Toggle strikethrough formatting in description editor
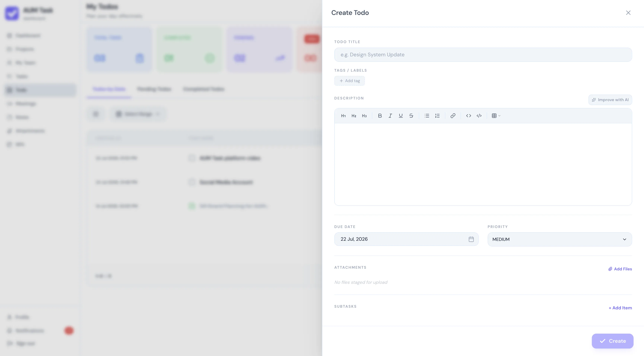Screen dimensions: 644x356 tap(411, 116)
